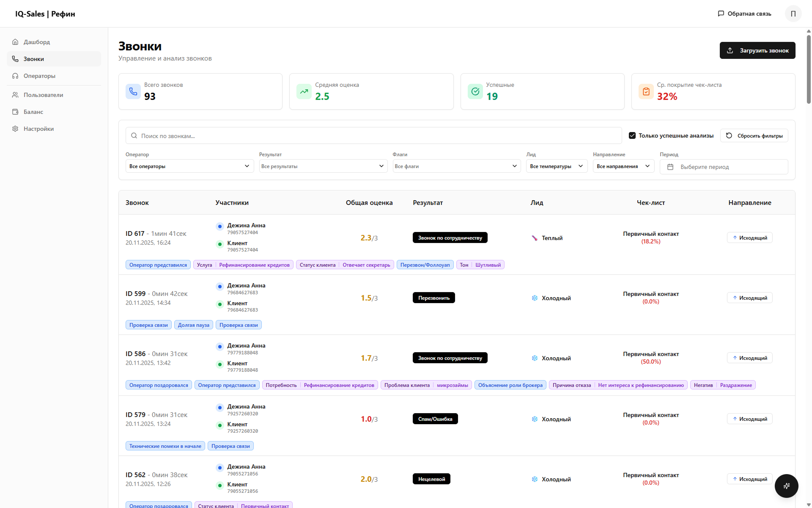The height and width of the screenshot is (508, 812).
Task: Click the floating AI sparkle assistant button
Action: 786,486
